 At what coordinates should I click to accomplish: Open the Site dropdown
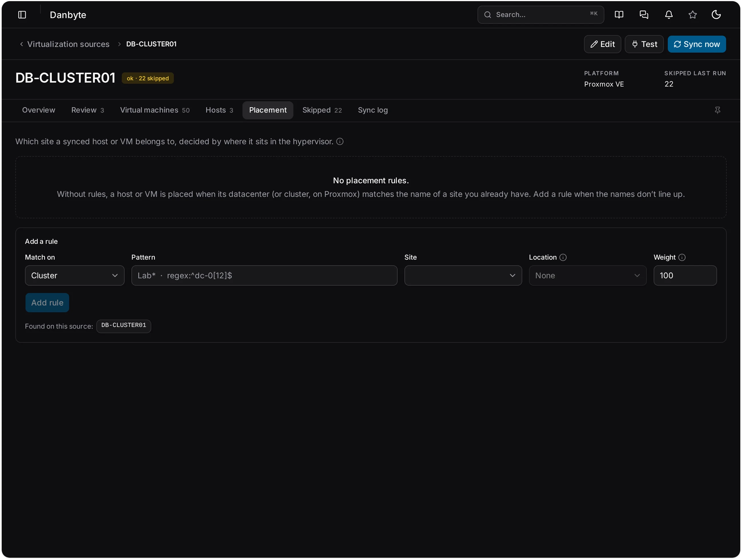(463, 275)
